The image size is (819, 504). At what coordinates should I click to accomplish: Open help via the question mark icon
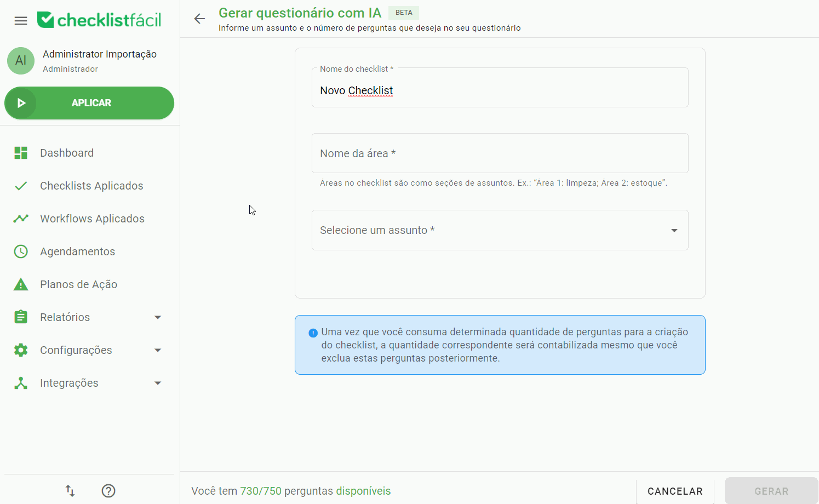tap(108, 490)
